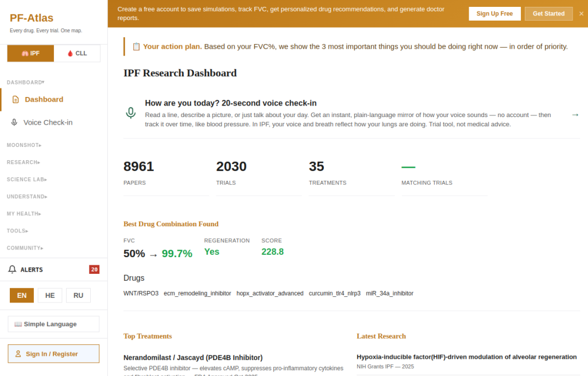Click the Latest Research heading

[x=381, y=336]
